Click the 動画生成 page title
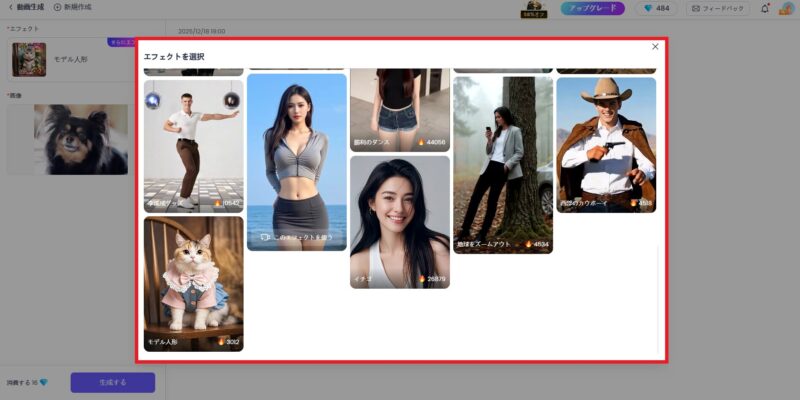Image resolution: width=800 pixels, height=400 pixels. [32, 7]
